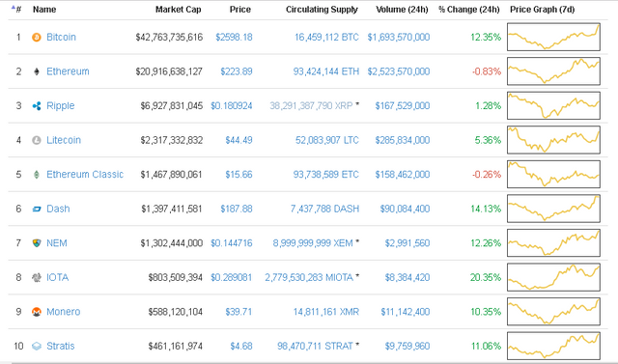Click the gray IOTA logo icon
Image resolution: width=618 pixels, height=364 pixels.
click(x=37, y=277)
